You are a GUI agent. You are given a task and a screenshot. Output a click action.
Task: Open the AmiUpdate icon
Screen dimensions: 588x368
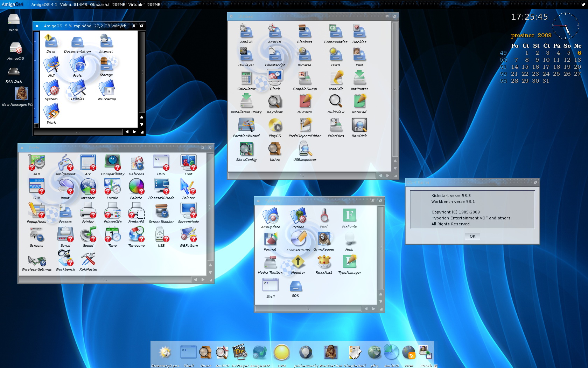click(270, 216)
